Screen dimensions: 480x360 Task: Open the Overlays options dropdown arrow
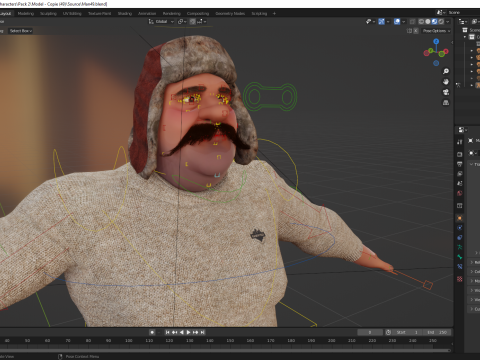pos(403,22)
